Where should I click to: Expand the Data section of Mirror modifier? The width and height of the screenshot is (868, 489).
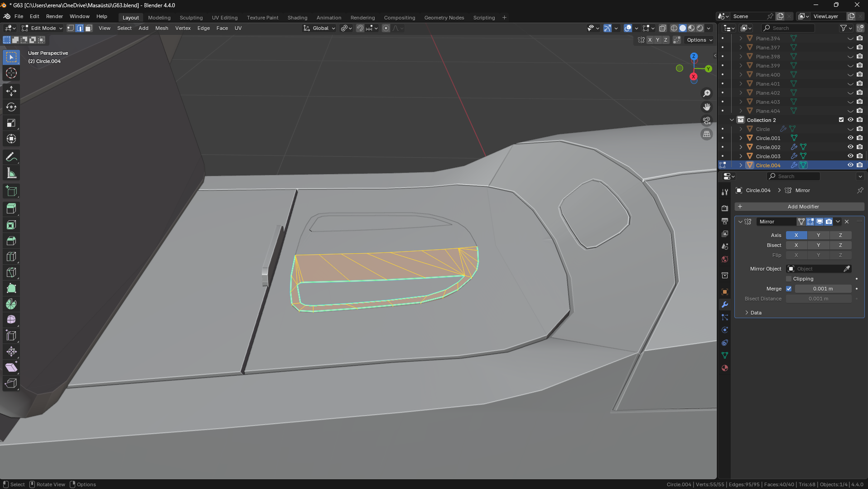(747, 313)
